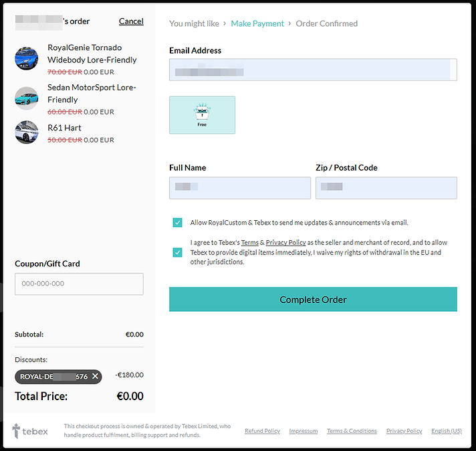The width and height of the screenshot is (476, 451).
Task: Open Sedan MotorSport car thumbnail
Action: coord(27,98)
